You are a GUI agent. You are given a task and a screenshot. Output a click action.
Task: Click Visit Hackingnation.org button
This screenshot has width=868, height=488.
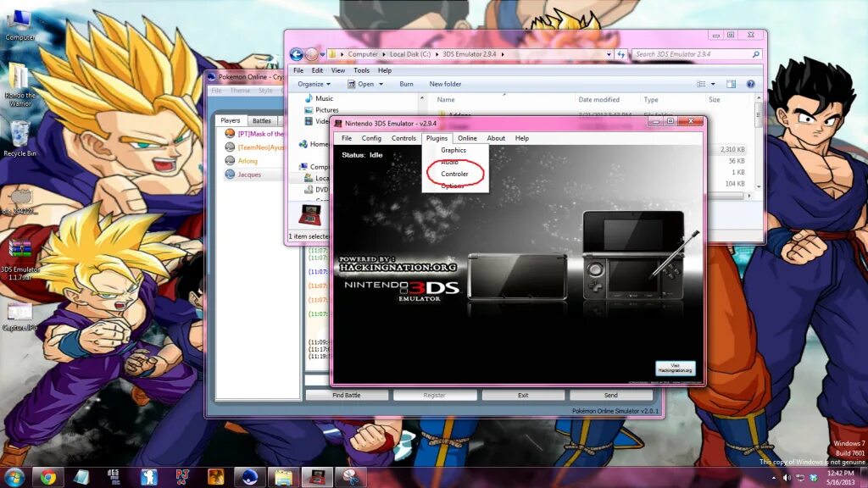(x=676, y=368)
